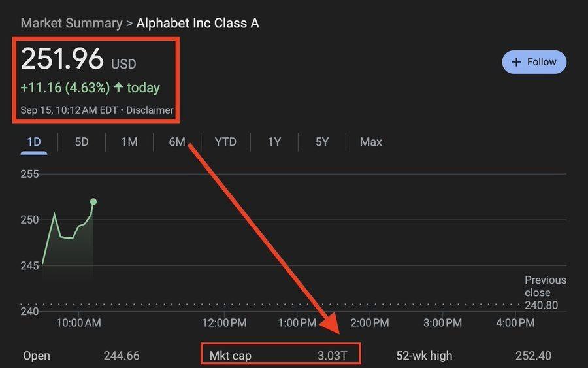The image size is (588, 368).
Task: Open the Market Summary breadcrumb link
Action: [71, 23]
